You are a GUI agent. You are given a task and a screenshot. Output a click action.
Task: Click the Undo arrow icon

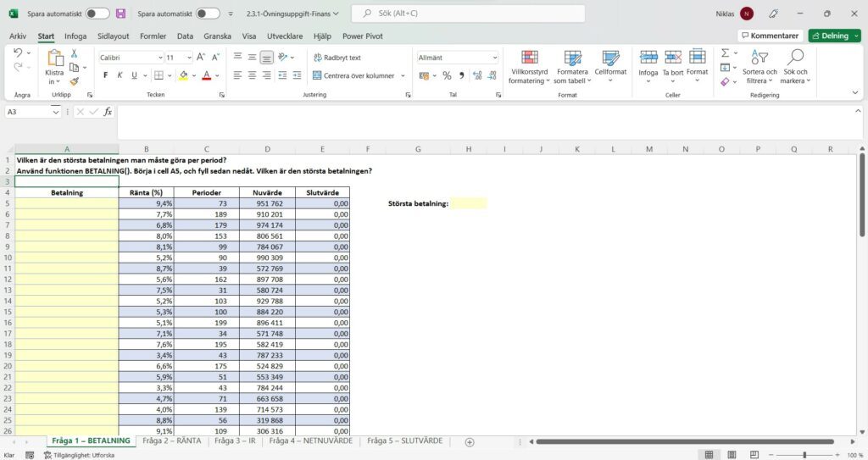tap(18, 53)
